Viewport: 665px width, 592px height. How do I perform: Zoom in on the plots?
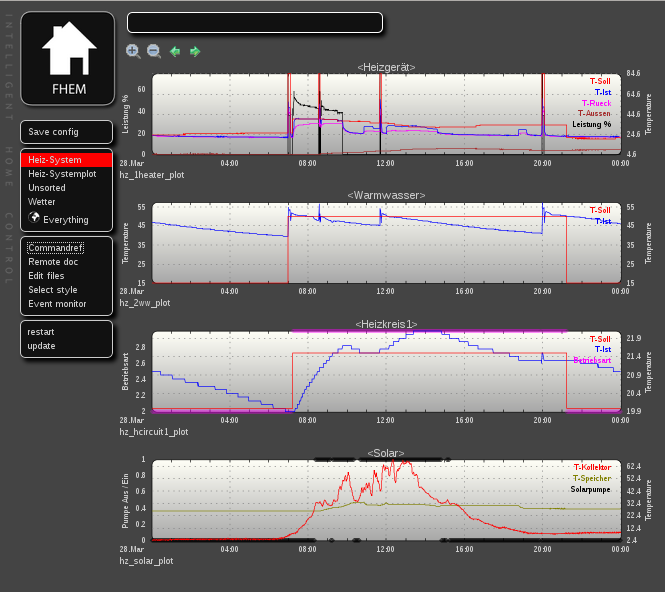(133, 51)
